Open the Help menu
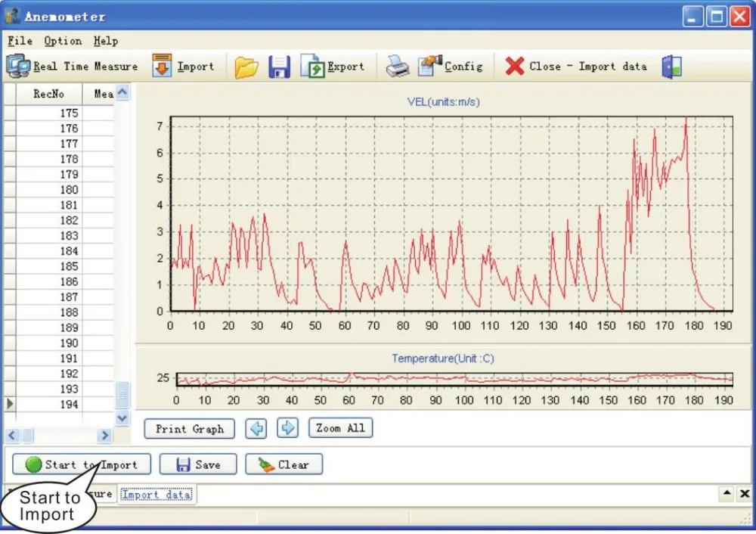The width and height of the screenshot is (756, 534). point(106,41)
